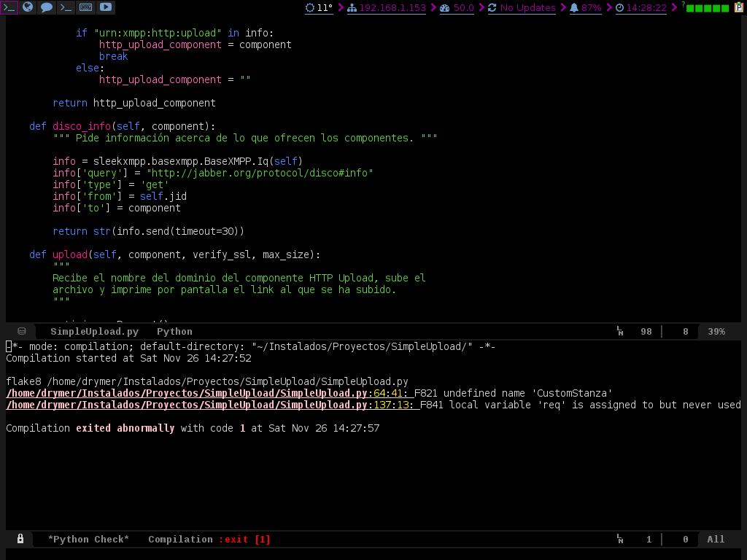Click the upload function name
747x560 pixels.
click(x=70, y=254)
